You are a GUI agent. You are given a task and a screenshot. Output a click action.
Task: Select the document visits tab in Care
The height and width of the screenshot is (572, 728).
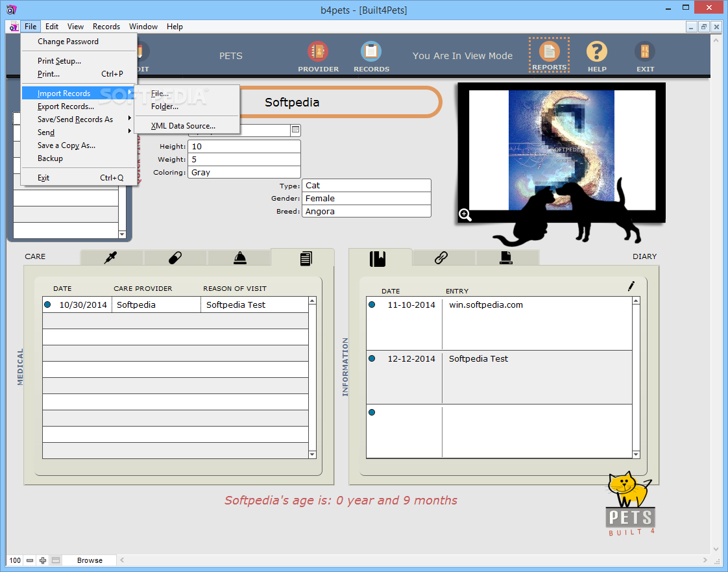click(306, 258)
